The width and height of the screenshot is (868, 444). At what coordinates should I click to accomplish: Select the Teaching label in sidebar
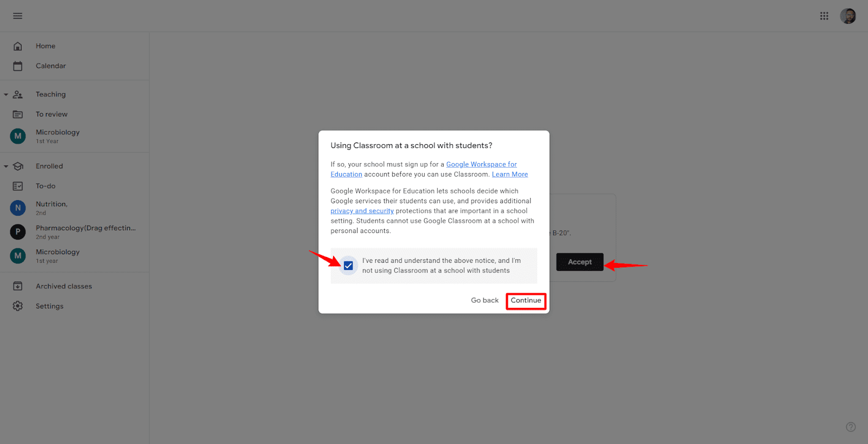pos(50,94)
